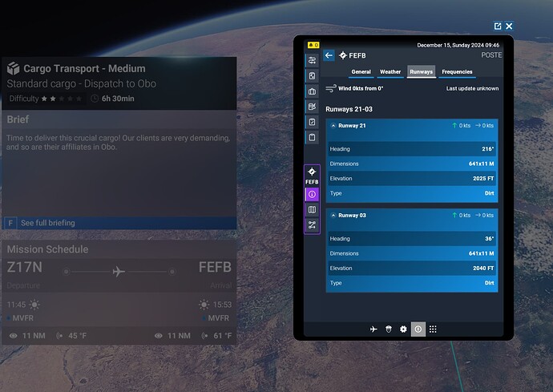
Task: Click the Z17N departure airport code
Action: pos(25,267)
